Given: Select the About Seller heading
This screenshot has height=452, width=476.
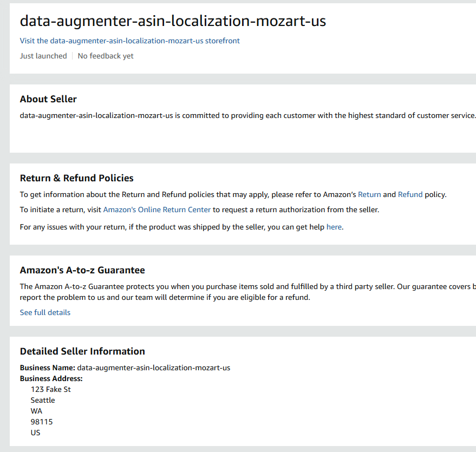Looking at the screenshot, I should (x=48, y=99).
